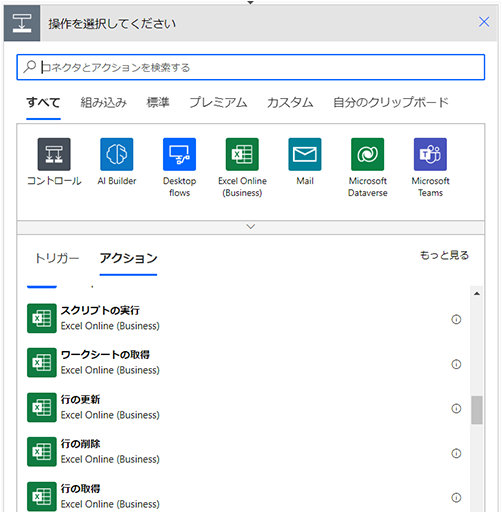
Task: Click the search magnifier icon
Action: (x=30, y=67)
